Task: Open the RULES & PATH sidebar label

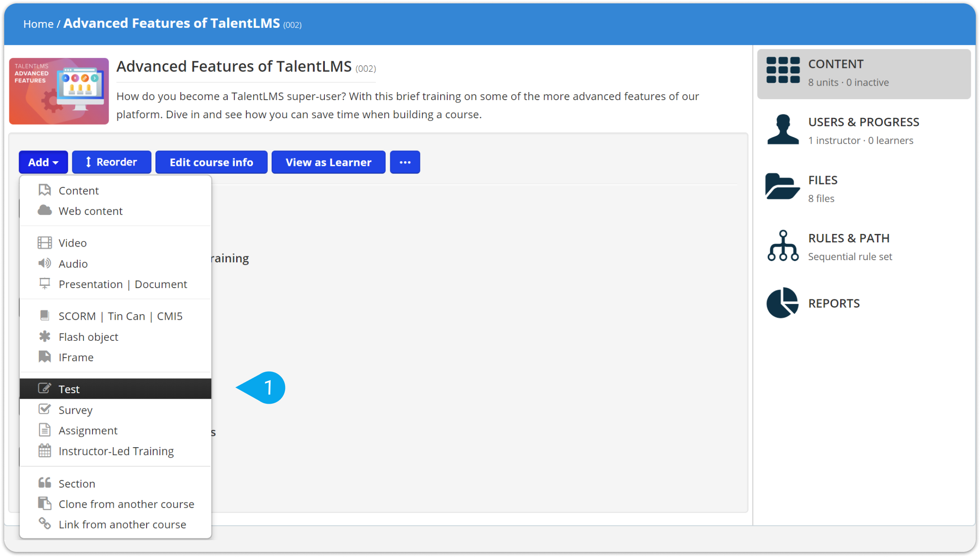Action: (849, 238)
